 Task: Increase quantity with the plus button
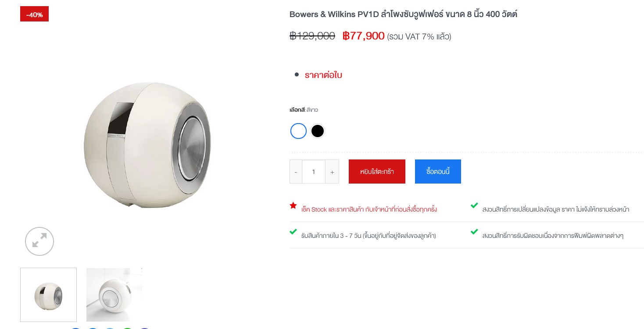pos(332,172)
